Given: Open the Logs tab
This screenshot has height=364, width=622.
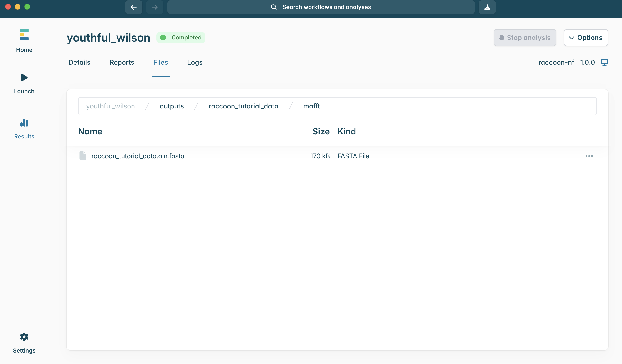Looking at the screenshot, I should coord(194,62).
